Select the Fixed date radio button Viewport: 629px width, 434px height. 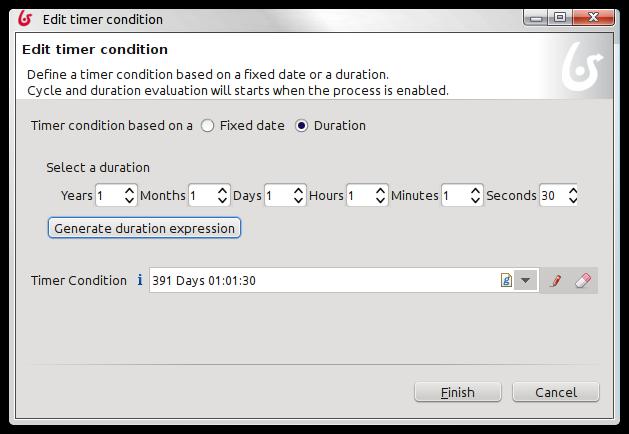point(207,126)
